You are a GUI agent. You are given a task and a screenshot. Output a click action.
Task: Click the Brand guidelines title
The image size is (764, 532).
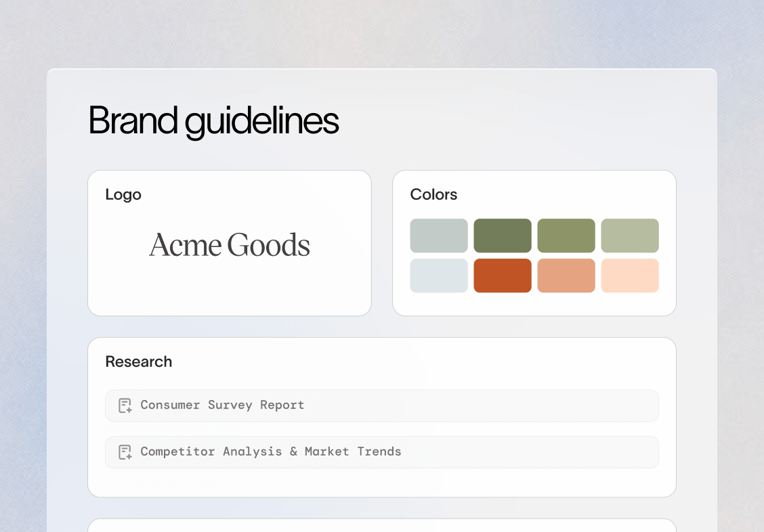(214, 121)
